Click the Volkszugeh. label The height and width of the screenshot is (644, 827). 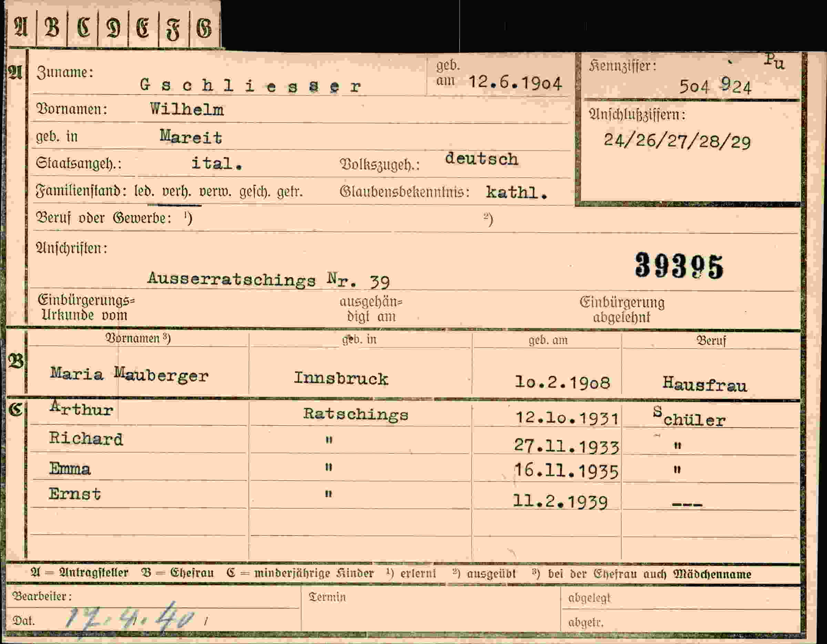(380, 165)
